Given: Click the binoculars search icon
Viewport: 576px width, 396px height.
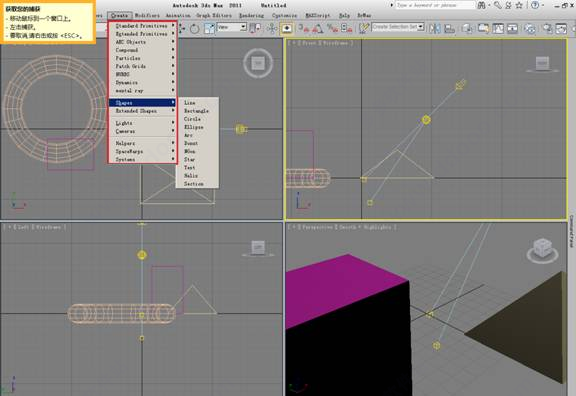Looking at the screenshot, I should point(481,5).
